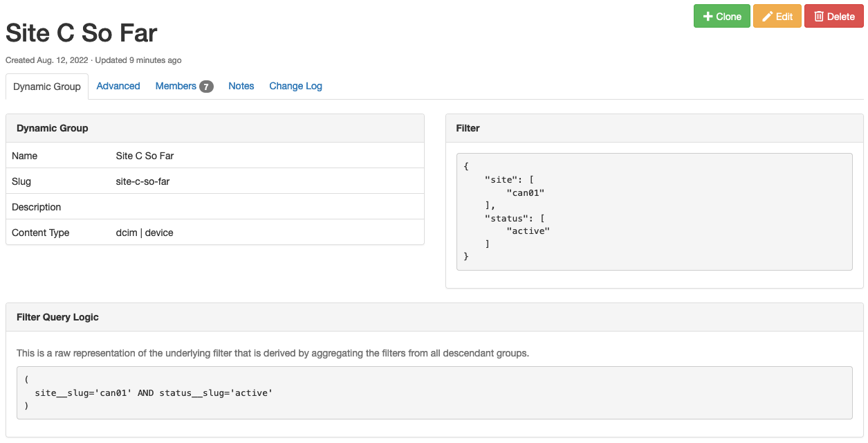Screen dimensions: 868x443
Task: Click the plus icon on Clone button
Action: click(708, 17)
